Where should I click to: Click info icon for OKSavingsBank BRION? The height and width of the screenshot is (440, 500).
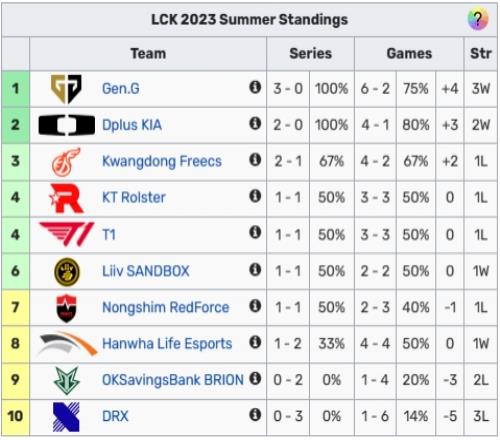click(x=255, y=379)
